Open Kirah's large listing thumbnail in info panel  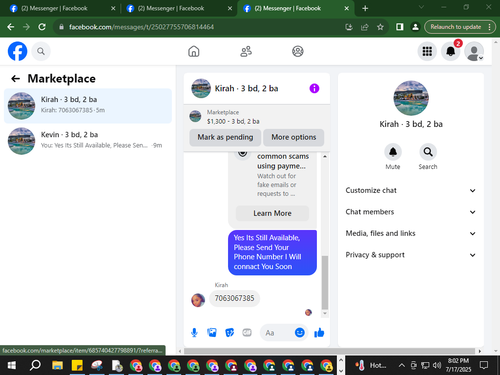click(x=411, y=98)
